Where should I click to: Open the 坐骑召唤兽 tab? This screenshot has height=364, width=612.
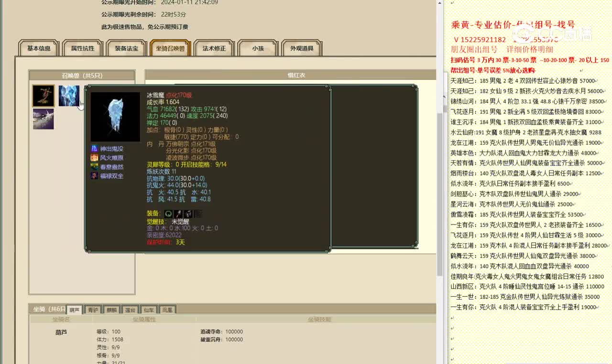[x=170, y=48]
